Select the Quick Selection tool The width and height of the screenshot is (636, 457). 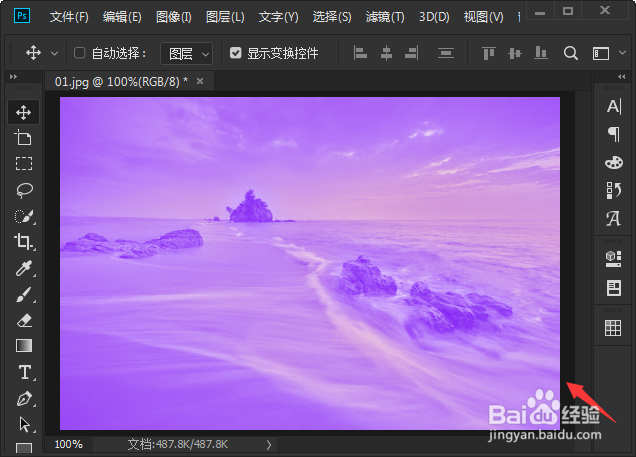click(24, 216)
